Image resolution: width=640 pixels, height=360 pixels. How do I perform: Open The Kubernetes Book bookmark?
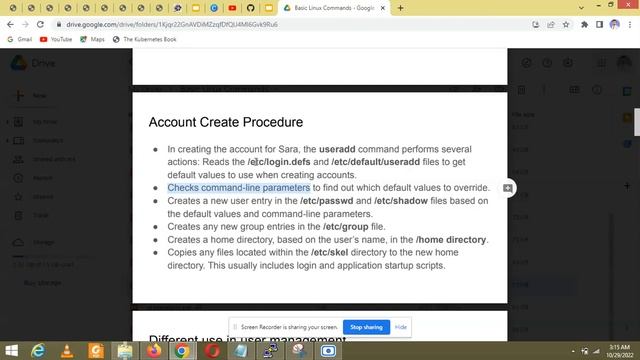tap(144, 39)
